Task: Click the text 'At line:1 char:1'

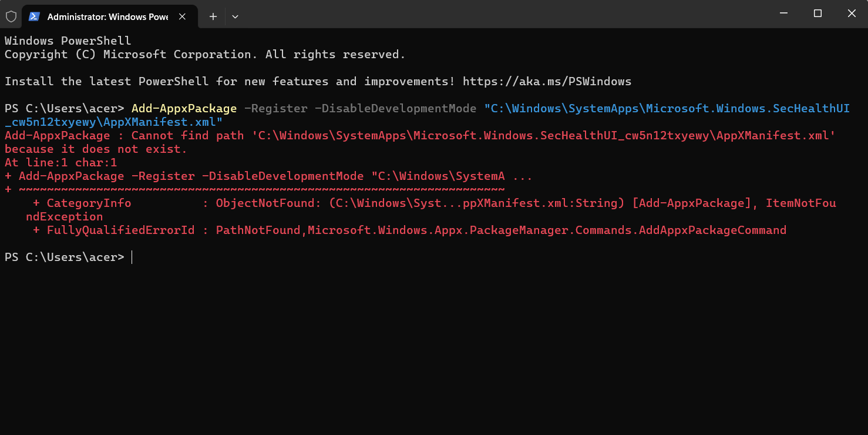Action: pyautogui.click(x=61, y=162)
